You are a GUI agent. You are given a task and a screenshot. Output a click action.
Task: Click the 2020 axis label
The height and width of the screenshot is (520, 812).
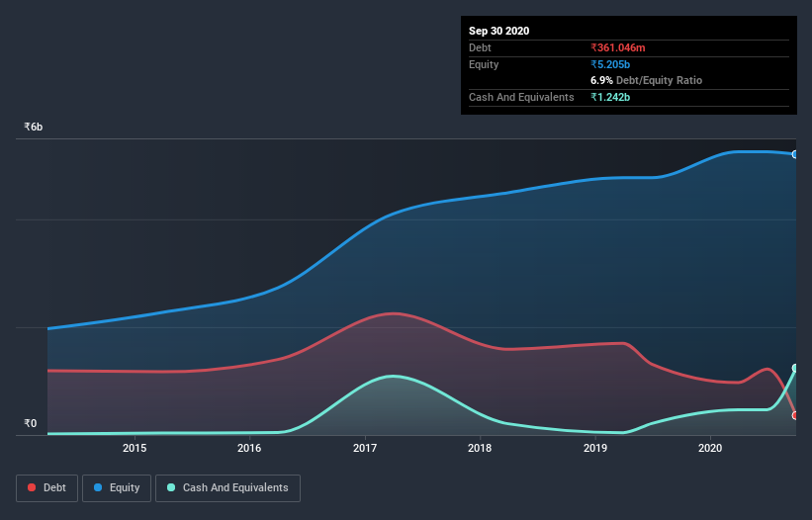click(710, 448)
